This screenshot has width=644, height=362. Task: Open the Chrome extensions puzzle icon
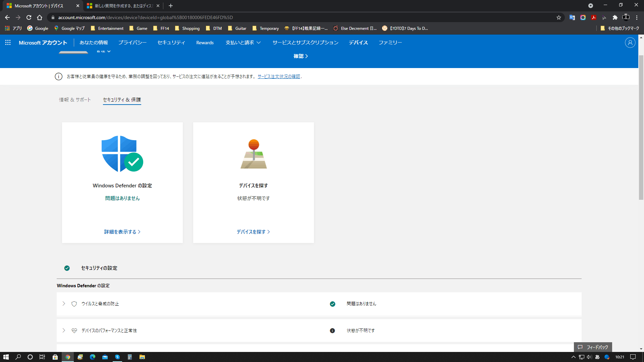(x=615, y=17)
